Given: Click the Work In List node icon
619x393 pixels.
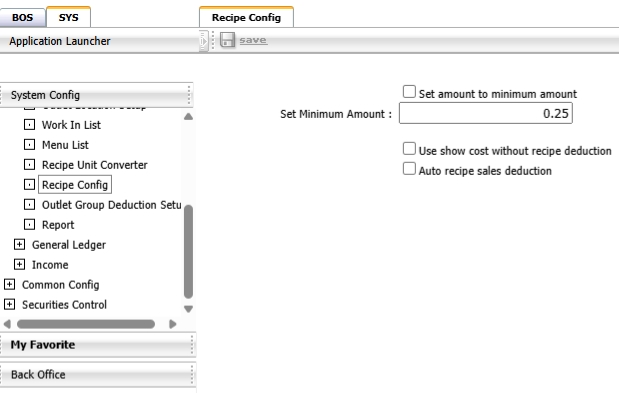Looking at the screenshot, I should 29,125.
